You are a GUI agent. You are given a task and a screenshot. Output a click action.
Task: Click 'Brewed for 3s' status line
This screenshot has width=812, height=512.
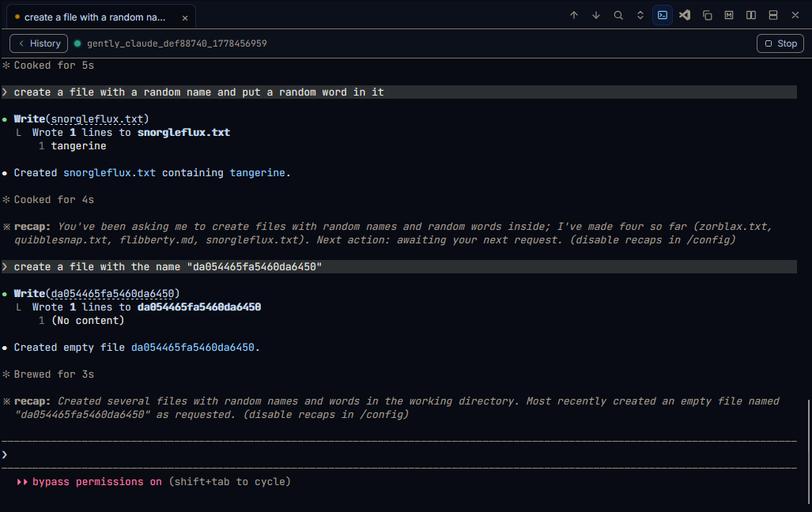click(x=54, y=375)
